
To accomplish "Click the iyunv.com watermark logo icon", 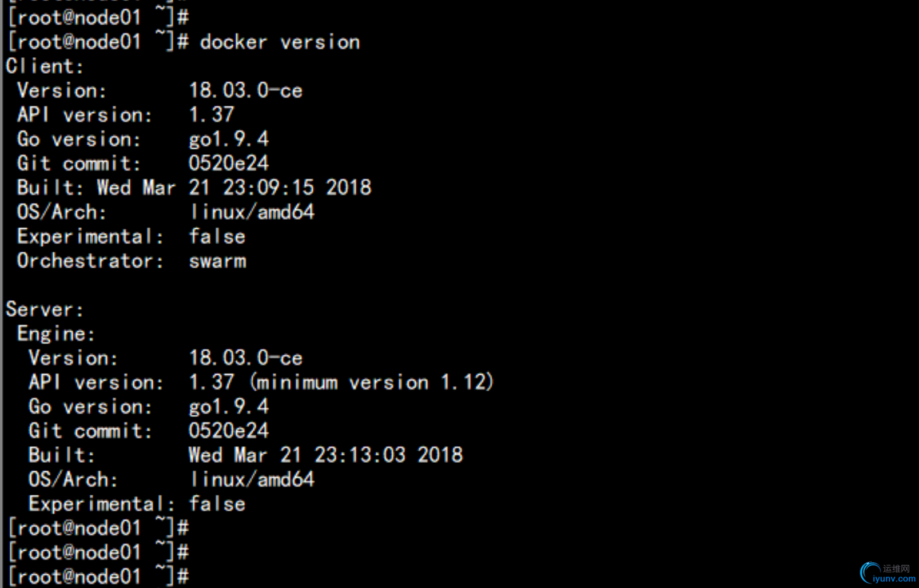I will pyautogui.click(x=870, y=573).
